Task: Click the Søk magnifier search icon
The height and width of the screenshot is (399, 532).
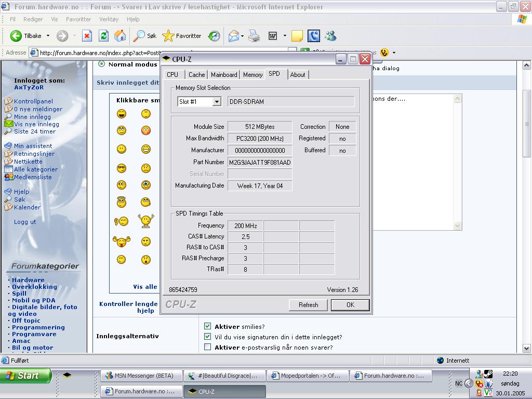Action: pos(139,36)
